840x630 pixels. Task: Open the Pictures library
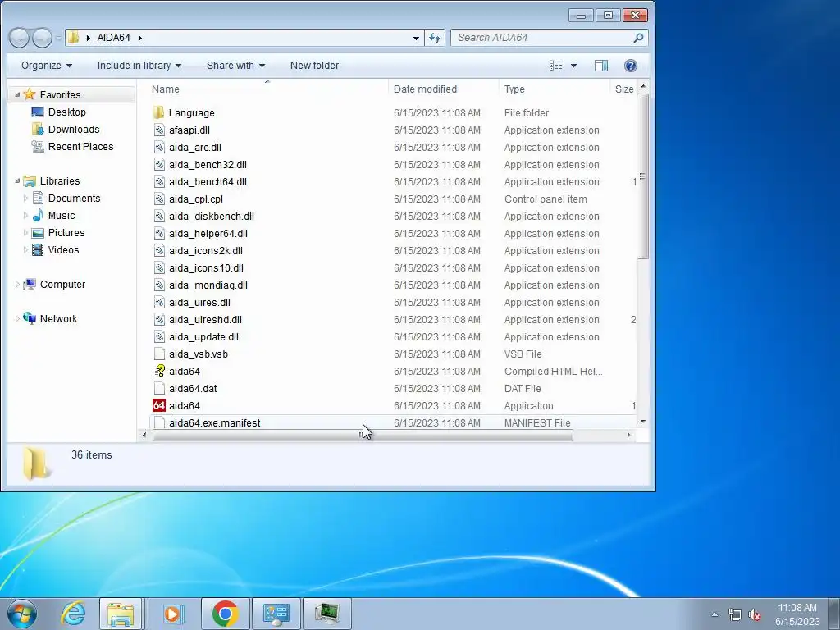[58, 232]
